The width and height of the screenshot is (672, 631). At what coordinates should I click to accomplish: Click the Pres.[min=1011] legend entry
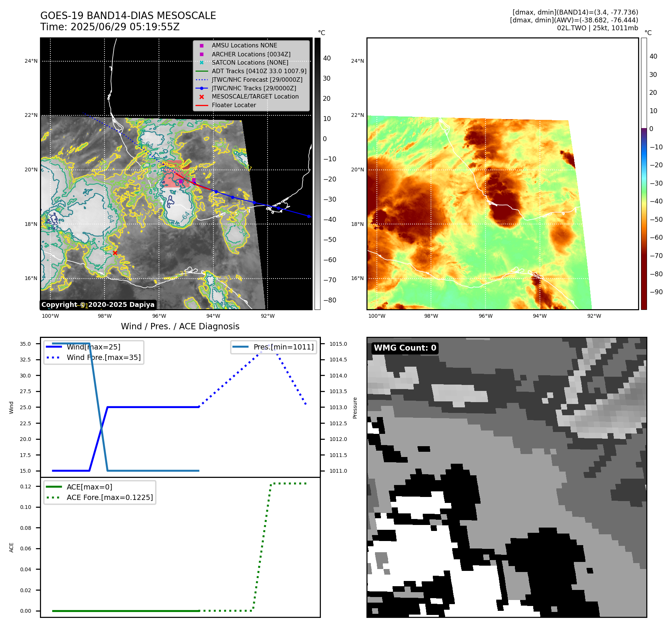point(273,347)
